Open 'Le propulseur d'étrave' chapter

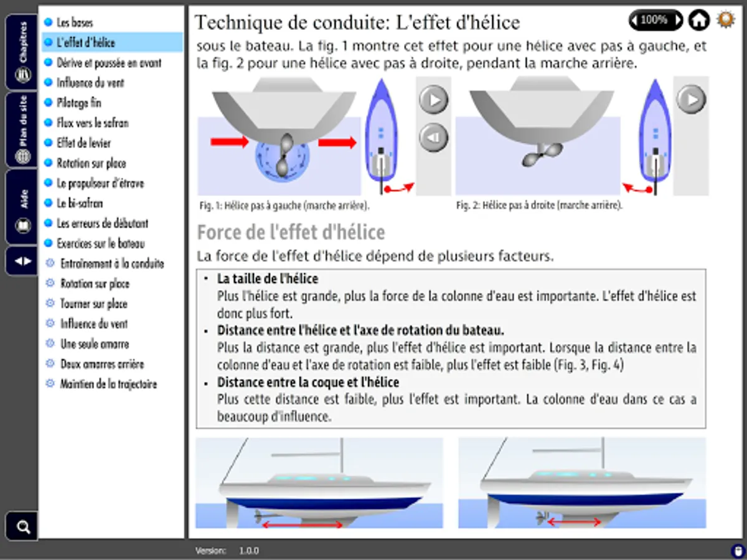pos(100,184)
